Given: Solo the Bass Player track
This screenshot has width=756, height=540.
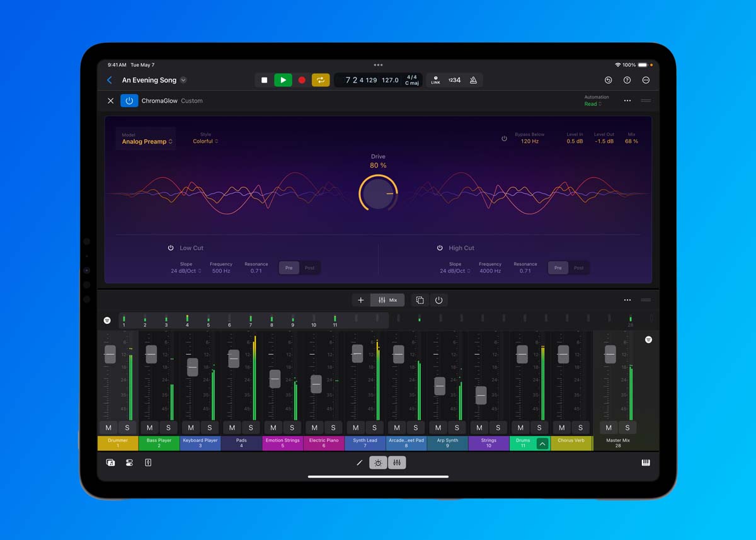Looking at the screenshot, I should (168, 428).
